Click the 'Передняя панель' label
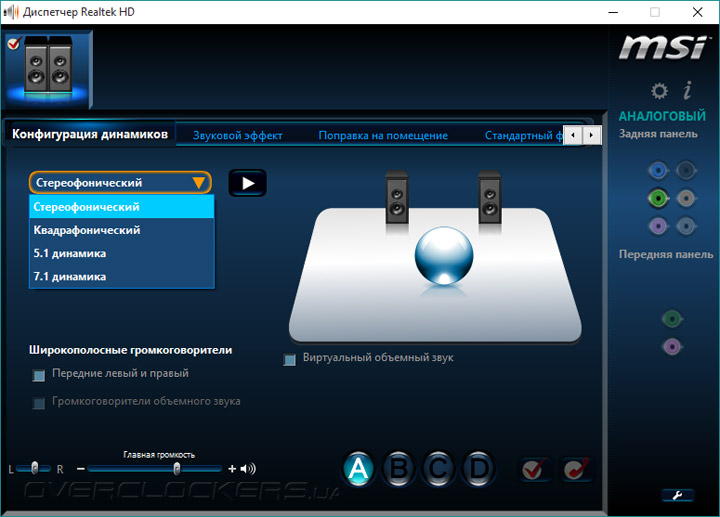Image resolution: width=720 pixels, height=517 pixels. pos(665,254)
